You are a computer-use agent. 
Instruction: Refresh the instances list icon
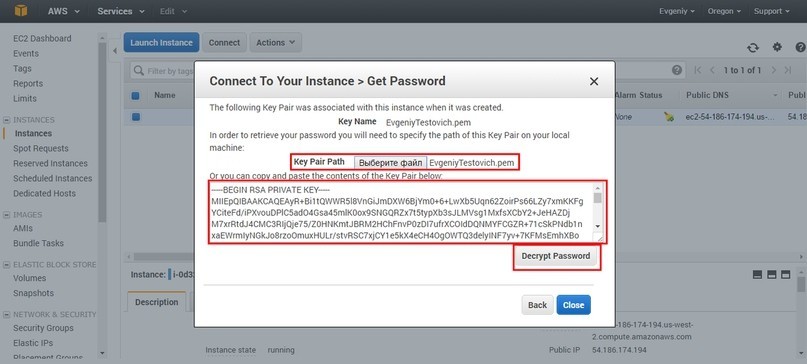753,47
